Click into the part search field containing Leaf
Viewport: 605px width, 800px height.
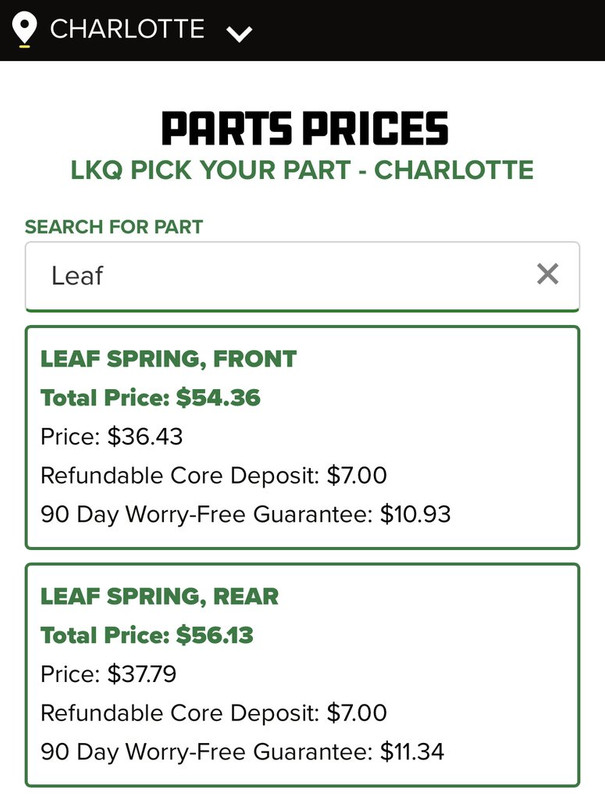(x=280, y=275)
